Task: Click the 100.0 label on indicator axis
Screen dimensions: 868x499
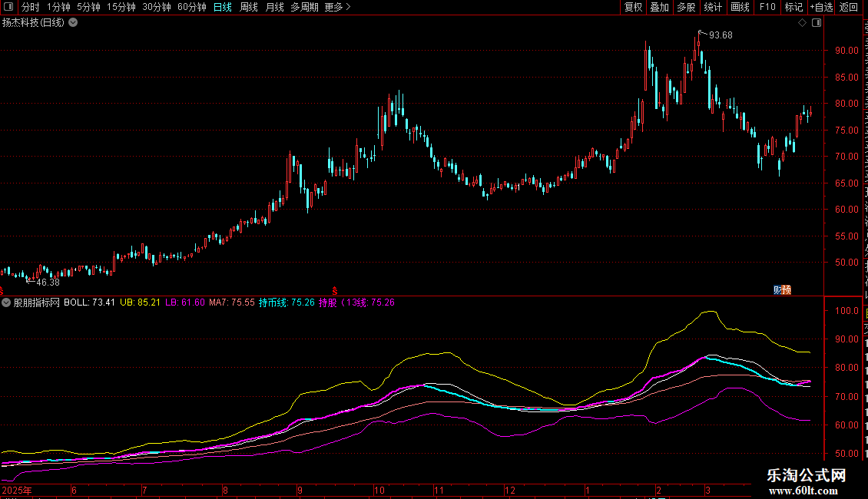Action: (x=847, y=311)
